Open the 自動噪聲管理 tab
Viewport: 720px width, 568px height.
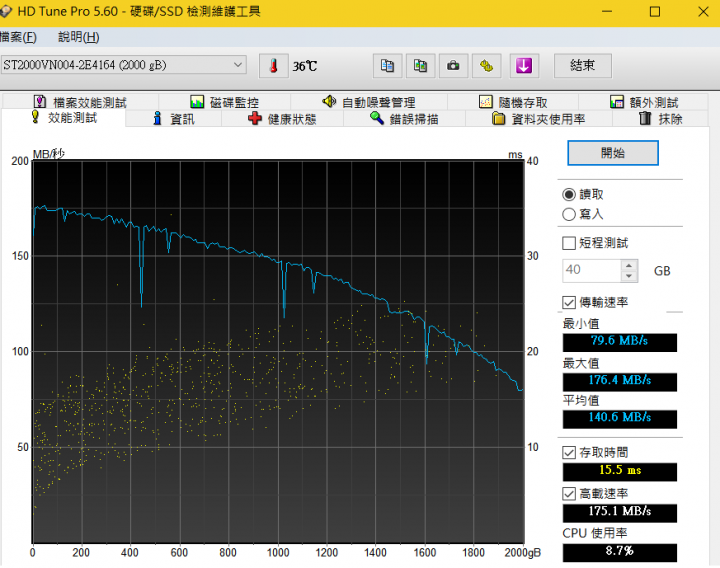[x=369, y=102]
